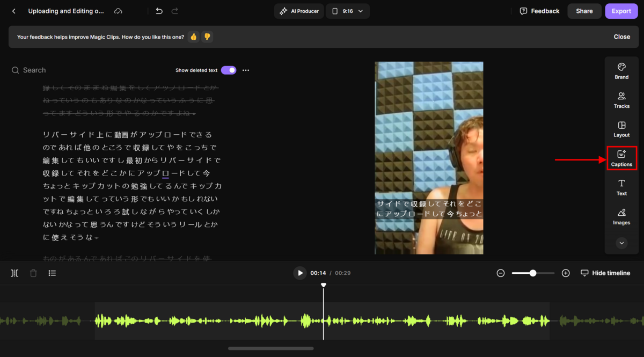Click the list view icon in timeline toolbar
Screen dimensions: 644x357
[52, 273]
